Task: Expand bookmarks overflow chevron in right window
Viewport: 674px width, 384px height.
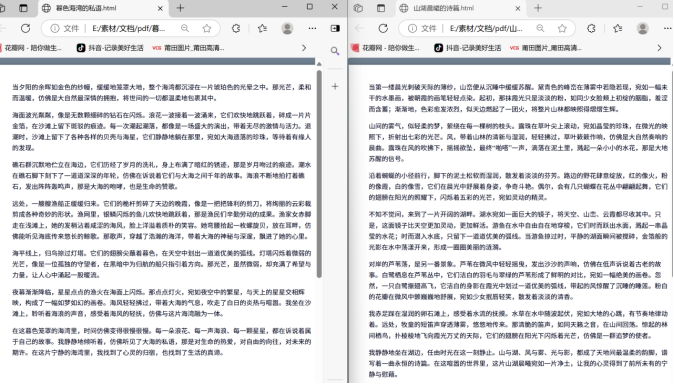Action: [659, 48]
